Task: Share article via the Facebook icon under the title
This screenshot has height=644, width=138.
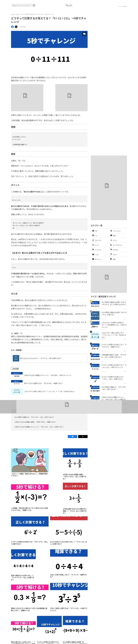Action: pos(13,27)
